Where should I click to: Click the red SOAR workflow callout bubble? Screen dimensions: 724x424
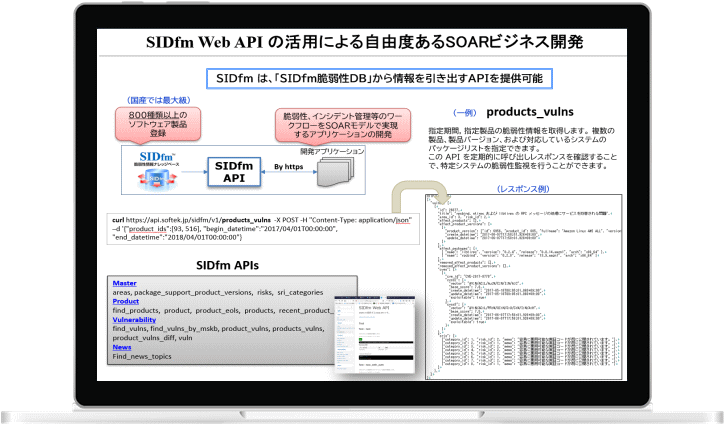coord(343,125)
